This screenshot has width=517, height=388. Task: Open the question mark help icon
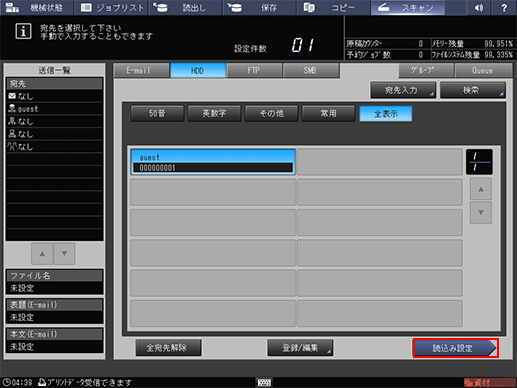coord(504,7)
